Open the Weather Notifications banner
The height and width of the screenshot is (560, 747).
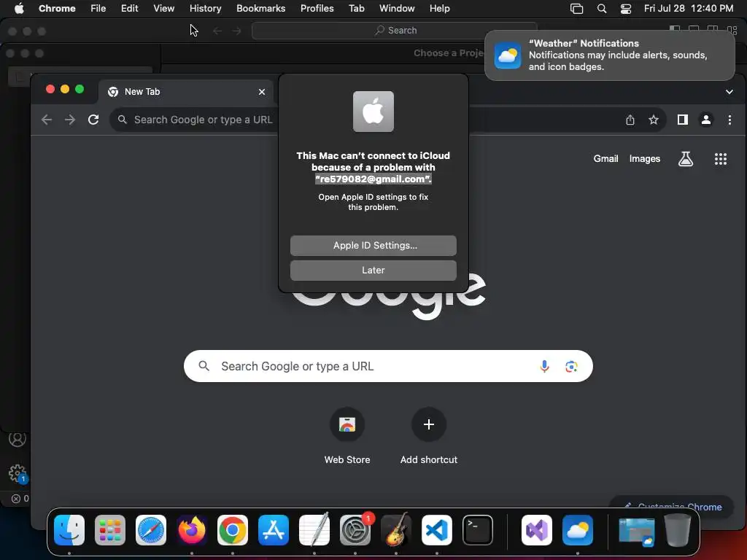pos(609,55)
